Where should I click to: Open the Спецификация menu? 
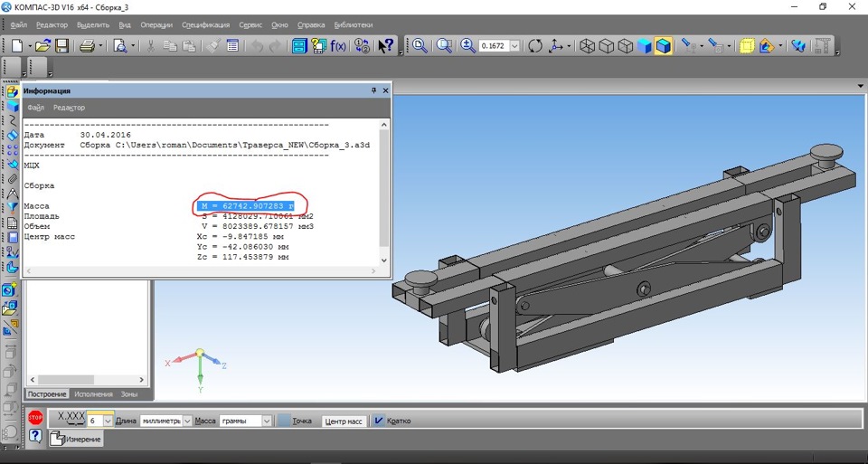205,25
